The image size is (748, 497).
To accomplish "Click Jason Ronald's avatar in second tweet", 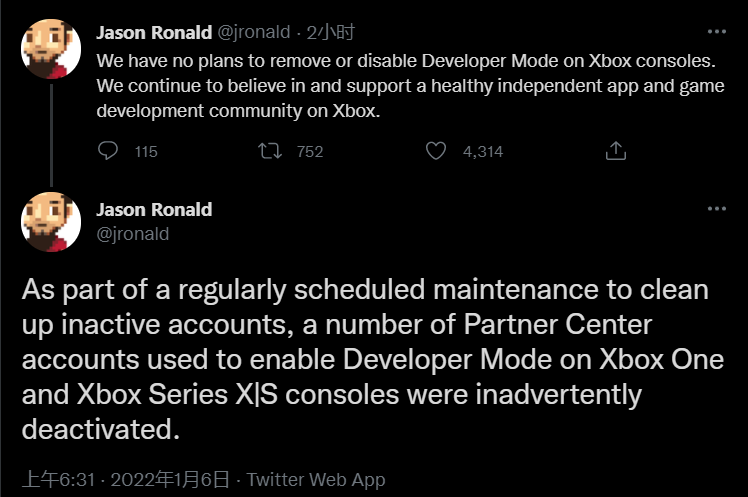I will pos(51,222).
